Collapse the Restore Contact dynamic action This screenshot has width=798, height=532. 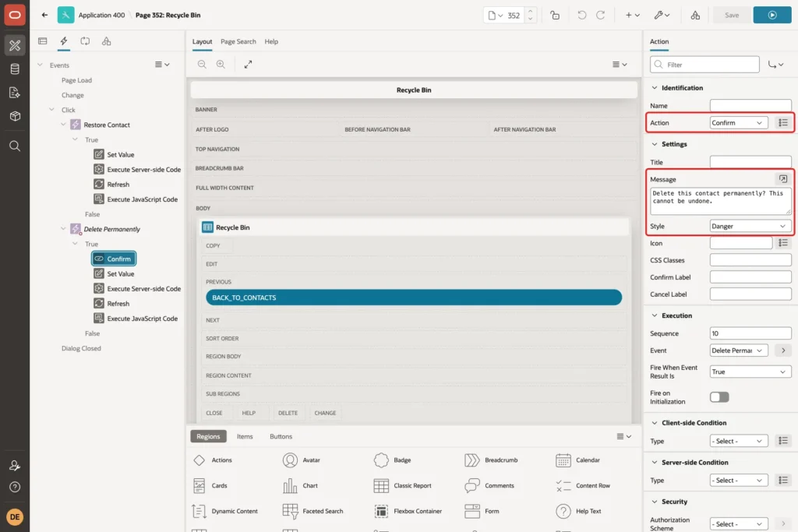(63, 124)
